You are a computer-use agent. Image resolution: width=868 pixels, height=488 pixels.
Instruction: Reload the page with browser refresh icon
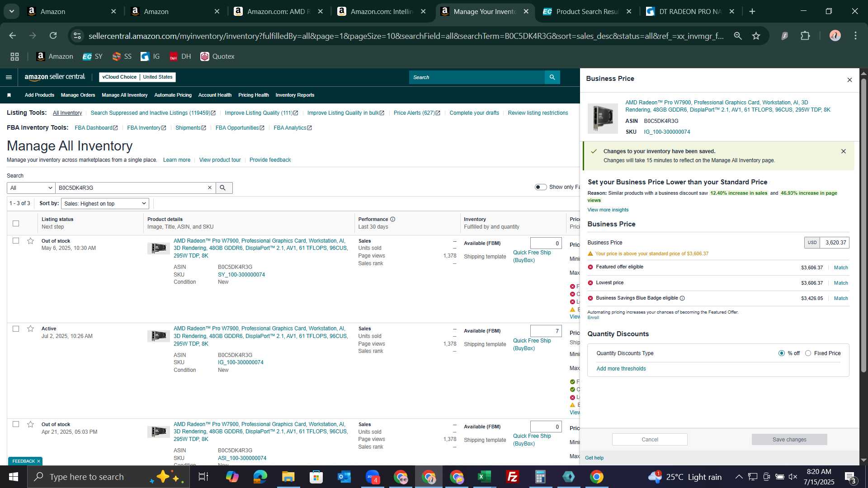(53, 36)
